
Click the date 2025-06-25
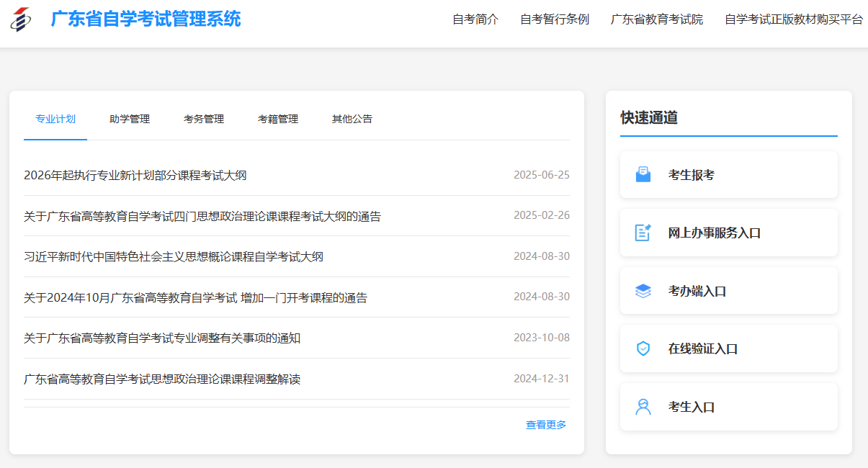click(542, 175)
